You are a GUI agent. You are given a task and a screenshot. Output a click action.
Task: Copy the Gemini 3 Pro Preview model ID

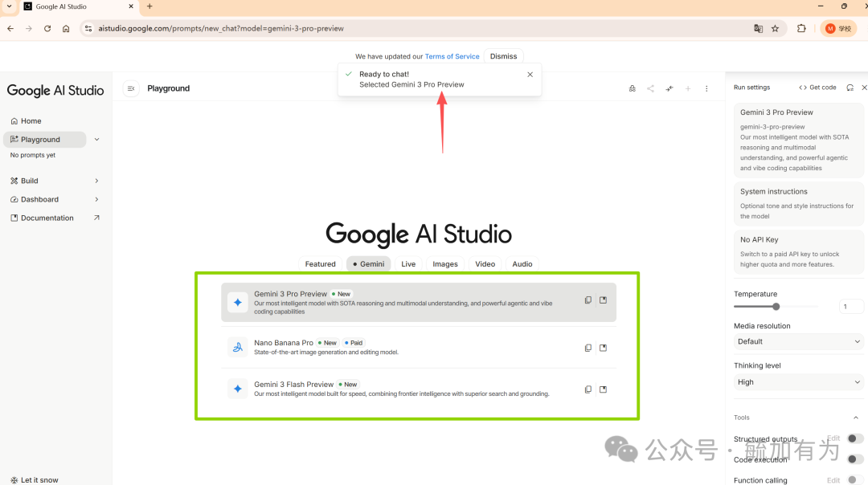point(588,300)
